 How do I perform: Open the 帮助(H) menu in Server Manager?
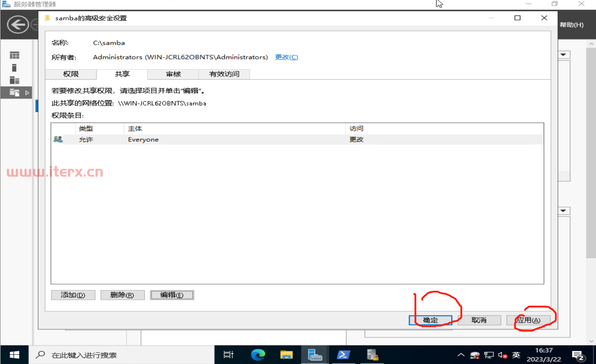(572, 25)
